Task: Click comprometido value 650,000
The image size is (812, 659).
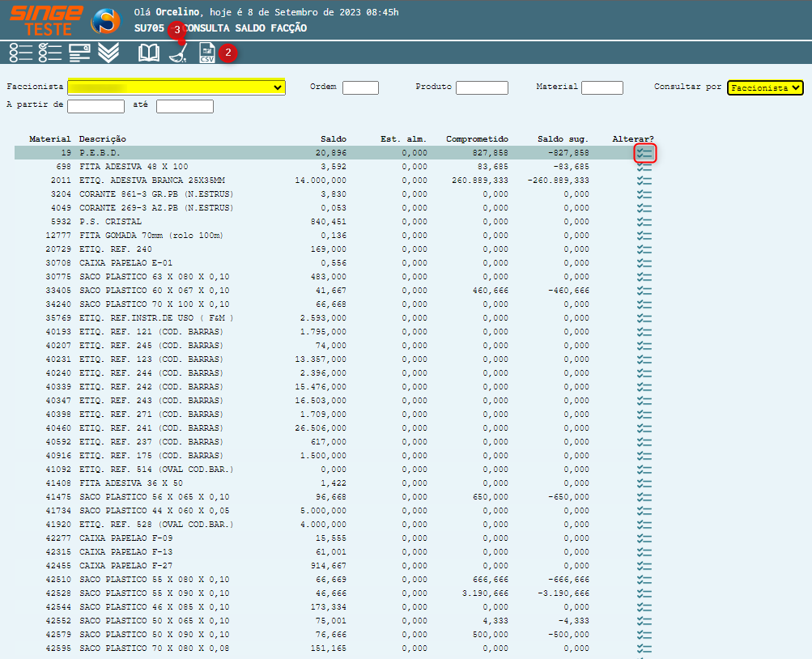Action: tap(491, 497)
